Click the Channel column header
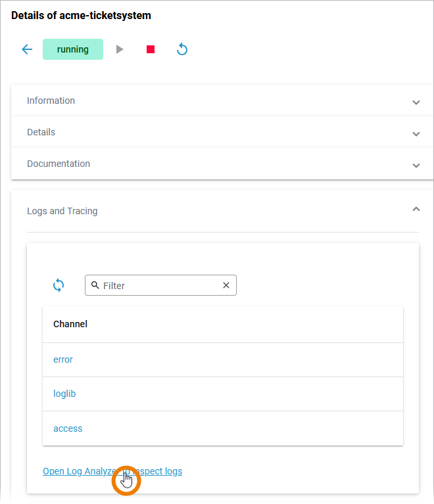Screen dimensions: 434x504 coord(70,324)
